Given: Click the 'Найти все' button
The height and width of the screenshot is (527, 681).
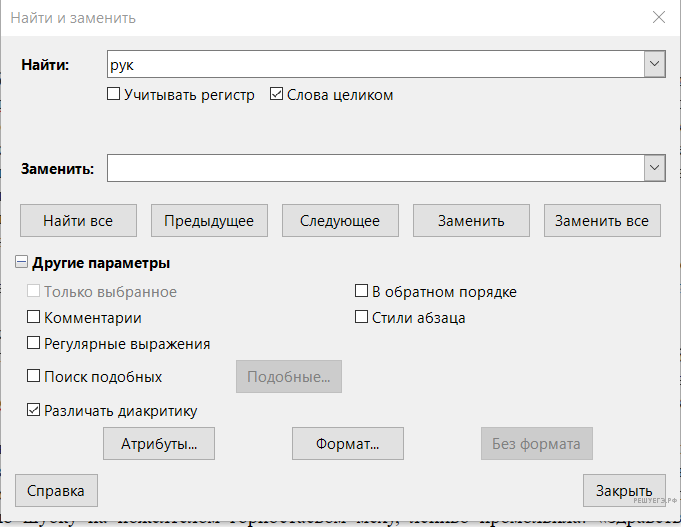Looking at the screenshot, I should (x=78, y=221).
